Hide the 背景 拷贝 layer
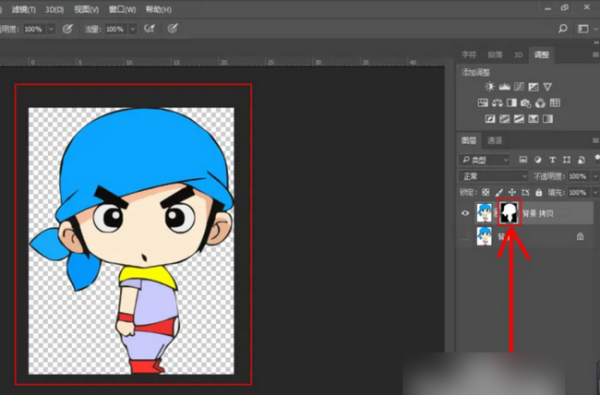600x395 pixels. [x=465, y=213]
